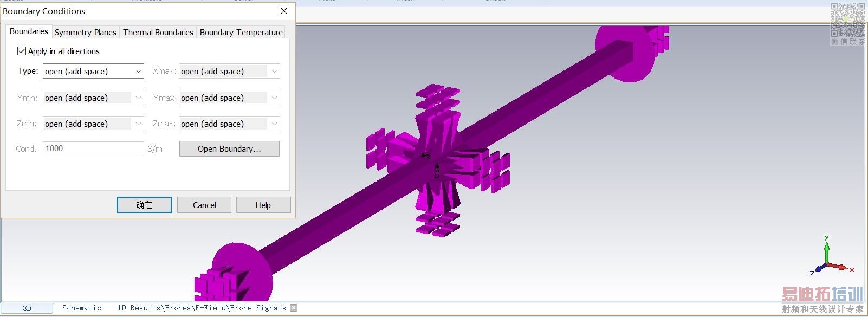The width and height of the screenshot is (868, 317).
Task: Click the XYZ coordinate axis indicator
Action: [832, 256]
